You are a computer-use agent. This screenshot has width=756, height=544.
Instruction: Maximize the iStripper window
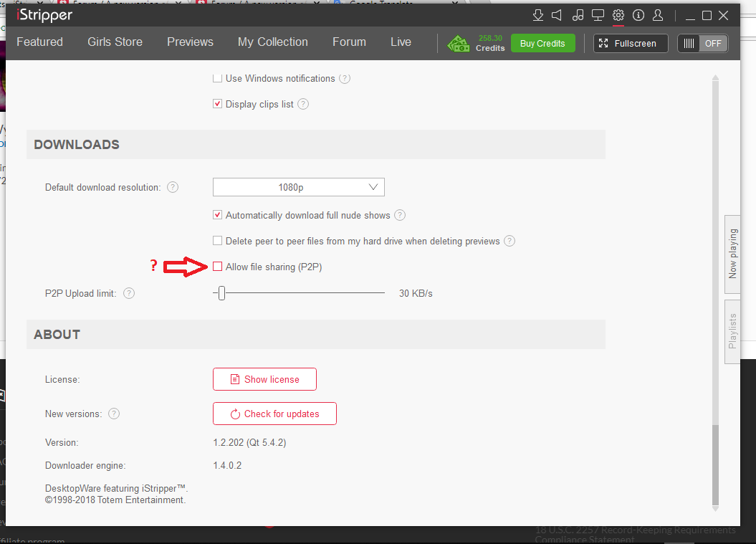[707, 16]
